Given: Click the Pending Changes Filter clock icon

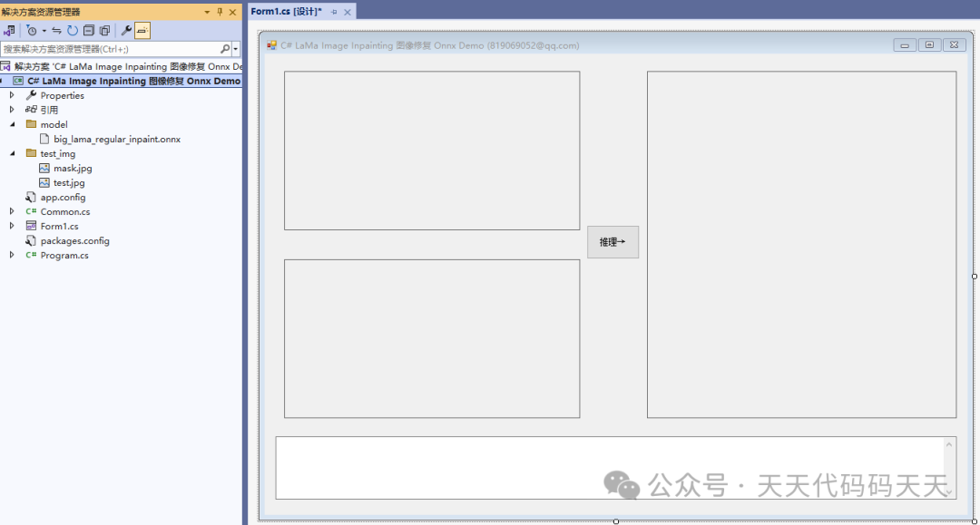Looking at the screenshot, I should (33, 30).
